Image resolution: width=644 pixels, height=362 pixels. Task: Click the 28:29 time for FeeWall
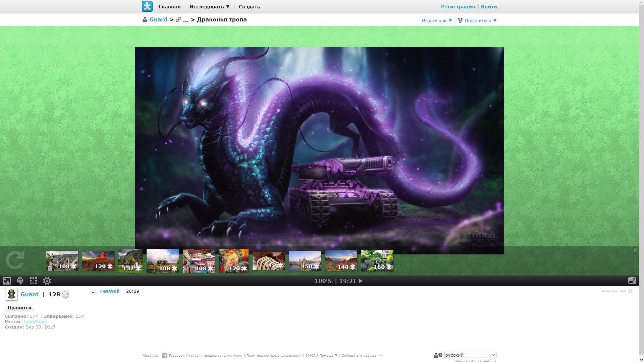[x=132, y=291]
